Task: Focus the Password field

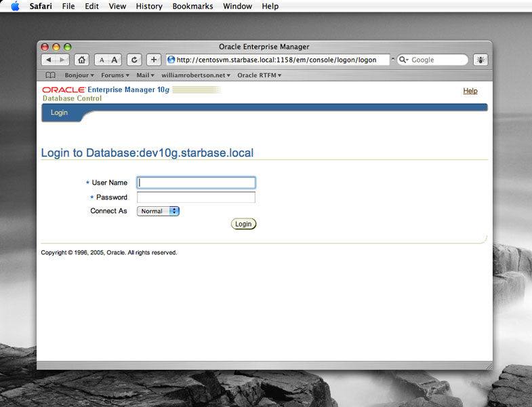Action: click(196, 197)
